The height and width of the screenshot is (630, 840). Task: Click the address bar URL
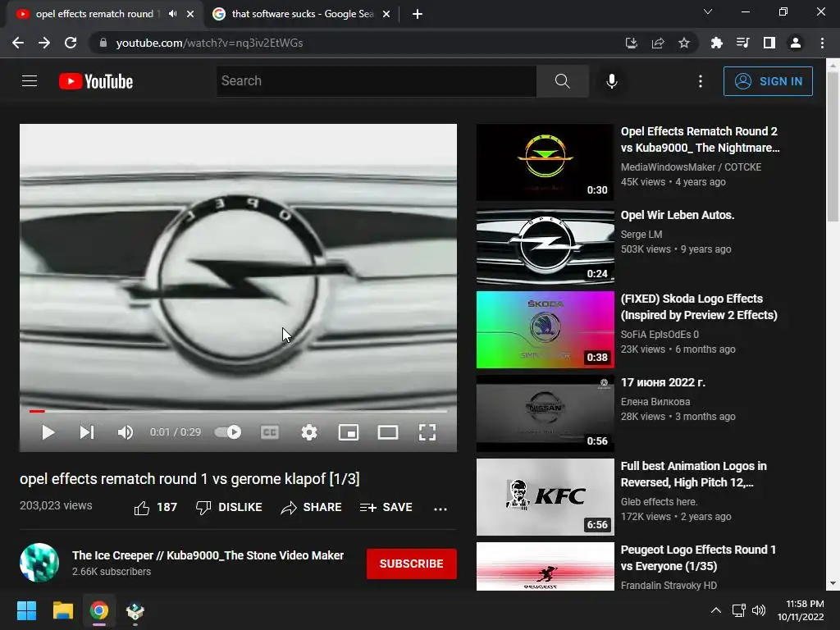click(209, 43)
